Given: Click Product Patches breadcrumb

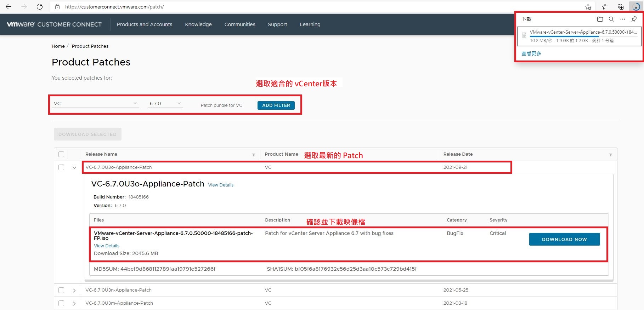Looking at the screenshot, I should pos(90,46).
